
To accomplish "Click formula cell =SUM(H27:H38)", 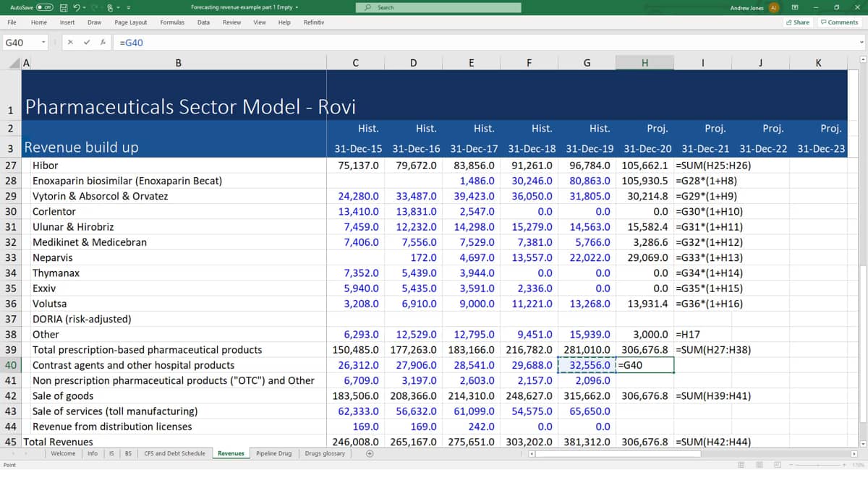I will click(712, 350).
